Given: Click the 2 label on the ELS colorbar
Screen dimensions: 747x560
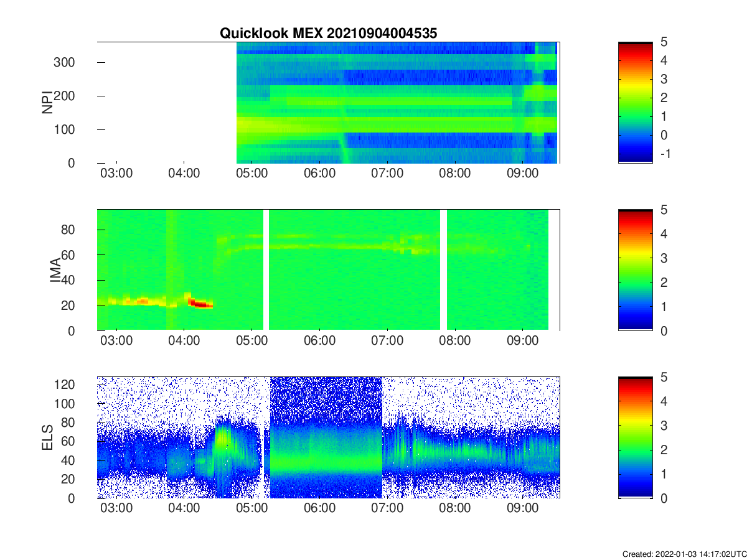Looking at the screenshot, I should 663,450.
